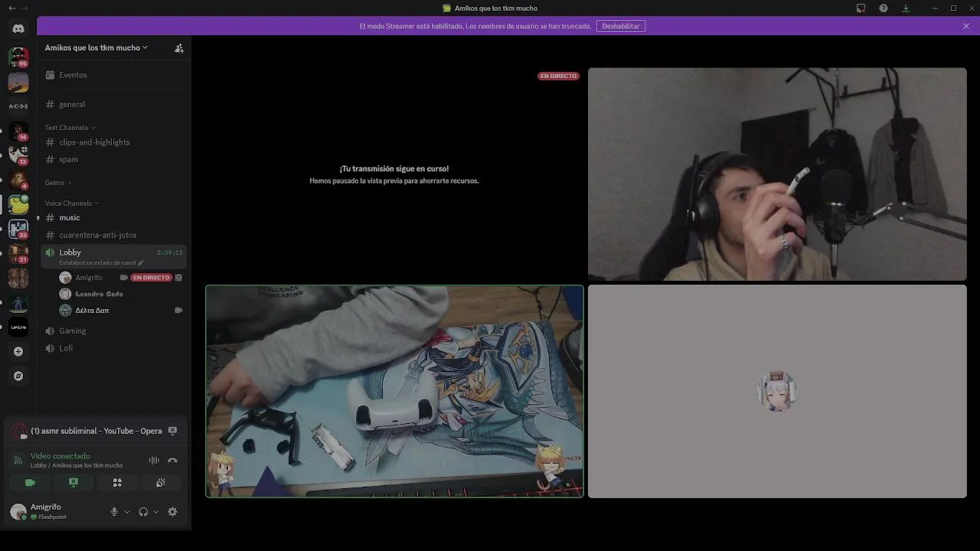Open server icon with 21 notifications badge

coord(18,253)
